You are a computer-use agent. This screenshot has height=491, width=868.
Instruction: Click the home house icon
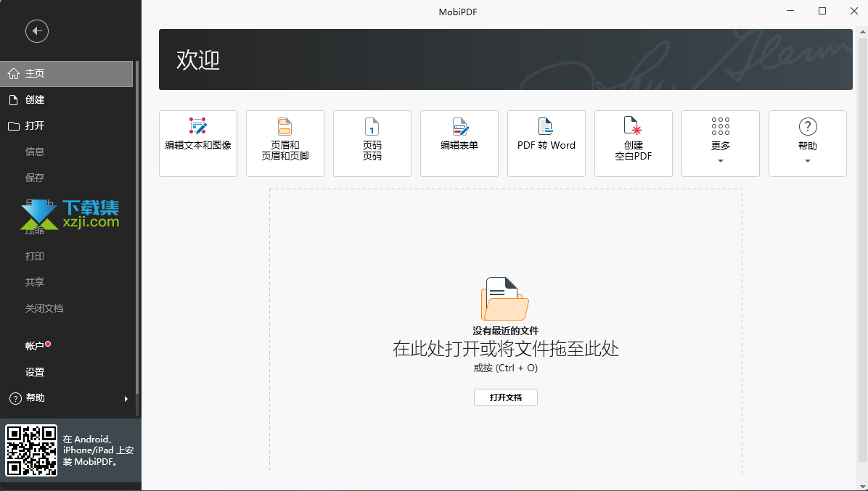(14, 73)
